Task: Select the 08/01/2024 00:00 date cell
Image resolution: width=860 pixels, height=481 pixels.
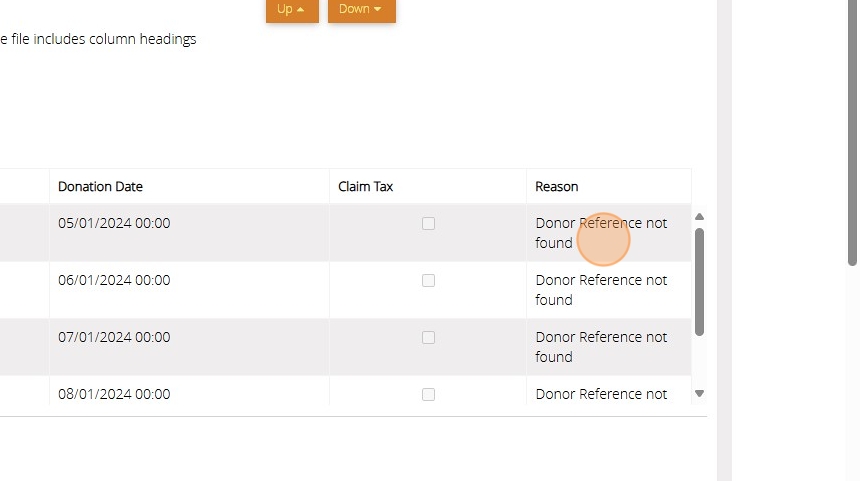Action: (114, 394)
